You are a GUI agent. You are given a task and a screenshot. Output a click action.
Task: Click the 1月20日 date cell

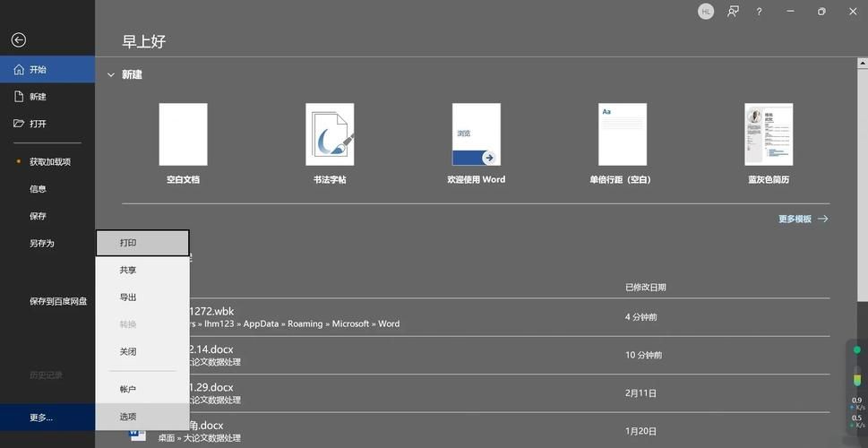[641, 431]
